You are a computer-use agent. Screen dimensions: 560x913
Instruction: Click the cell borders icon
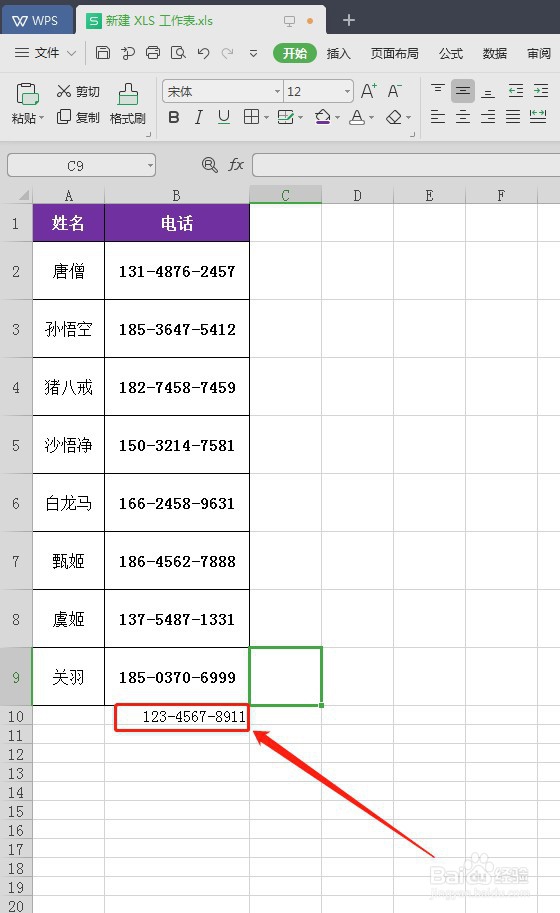pos(251,117)
